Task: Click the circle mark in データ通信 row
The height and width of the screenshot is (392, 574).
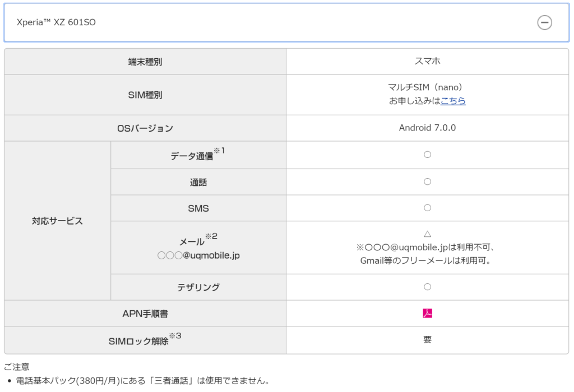Action: [x=427, y=155]
